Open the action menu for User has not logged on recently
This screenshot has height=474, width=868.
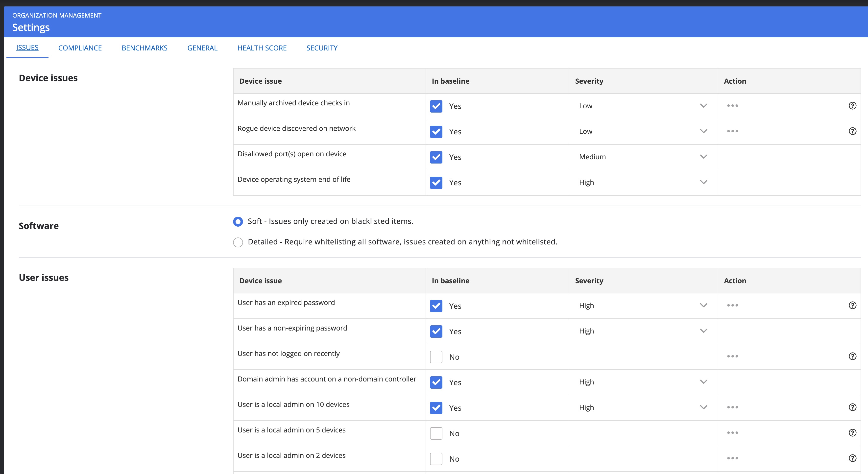tap(733, 356)
